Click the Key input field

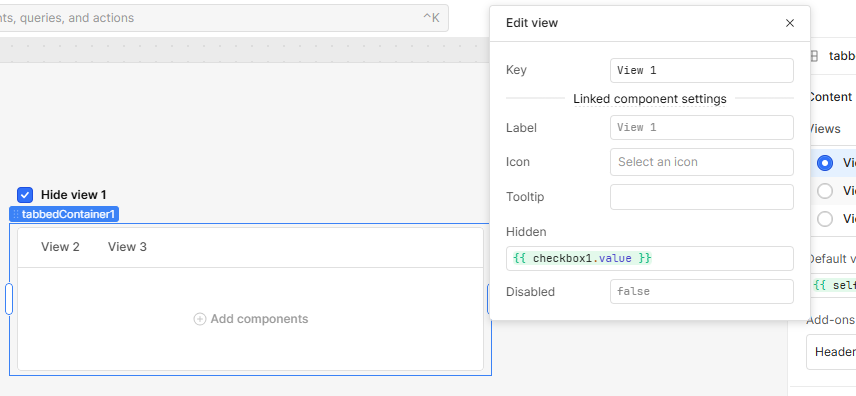coord(702,70)
